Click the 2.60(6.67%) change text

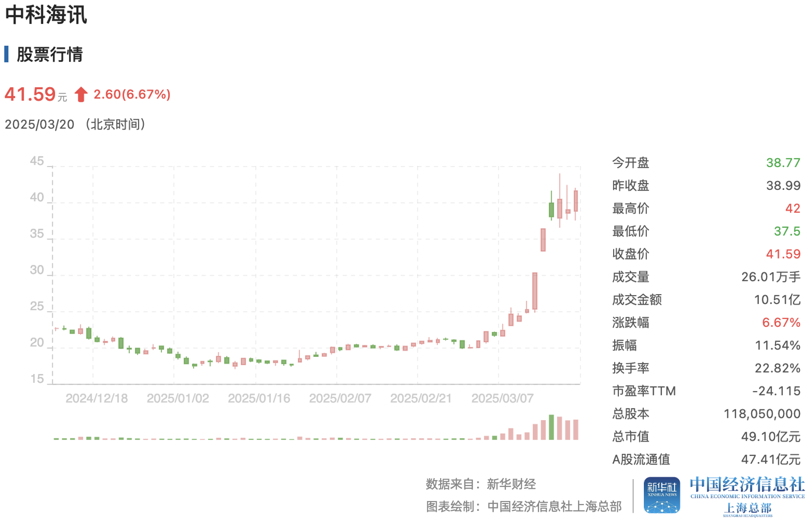coord(132,94)
